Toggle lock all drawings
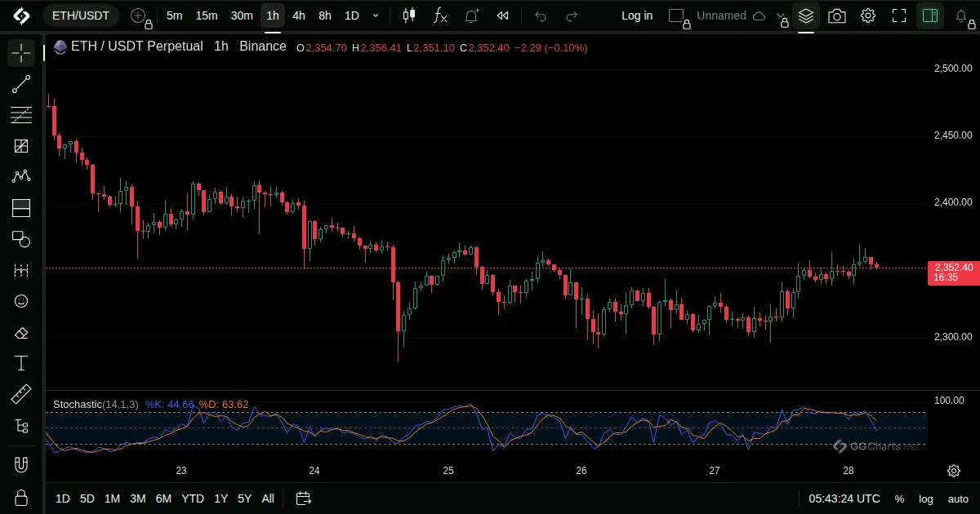The width and height of the screenshot is (980, 514). (21, 497)
